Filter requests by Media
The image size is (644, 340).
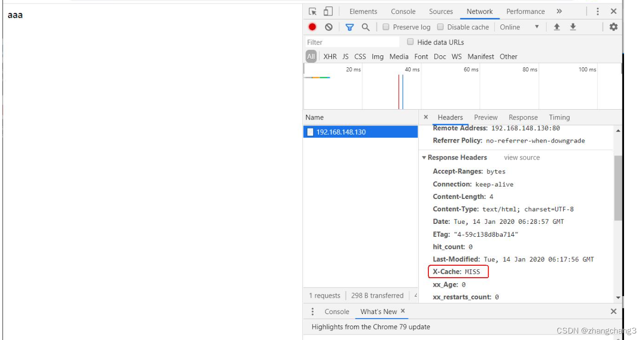(399, 56)
